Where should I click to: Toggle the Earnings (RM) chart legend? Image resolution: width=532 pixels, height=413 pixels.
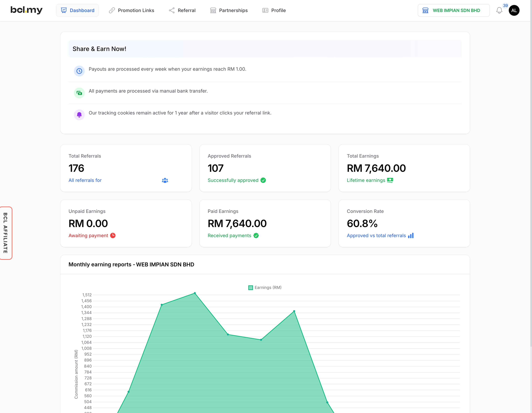[x=265, y=287]
